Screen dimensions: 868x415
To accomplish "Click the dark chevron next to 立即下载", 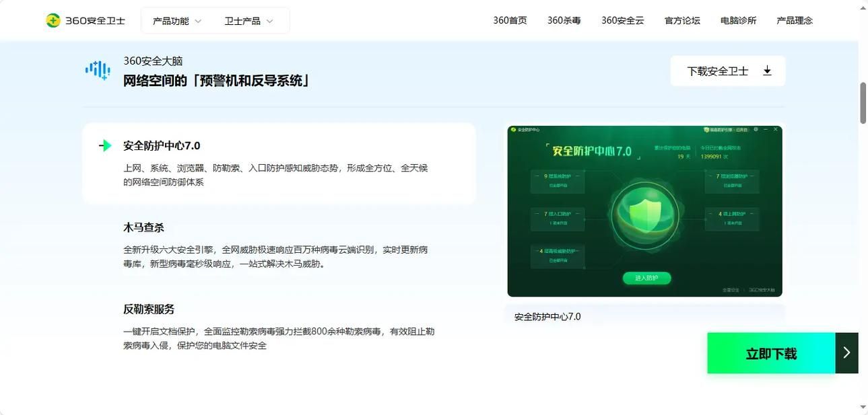I will [x=847, y=353].
